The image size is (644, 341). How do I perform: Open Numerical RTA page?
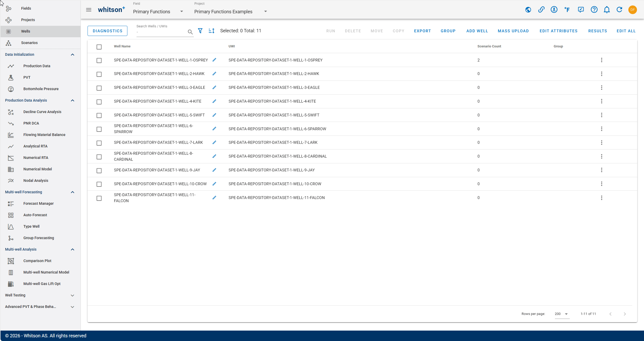[40, 158]
